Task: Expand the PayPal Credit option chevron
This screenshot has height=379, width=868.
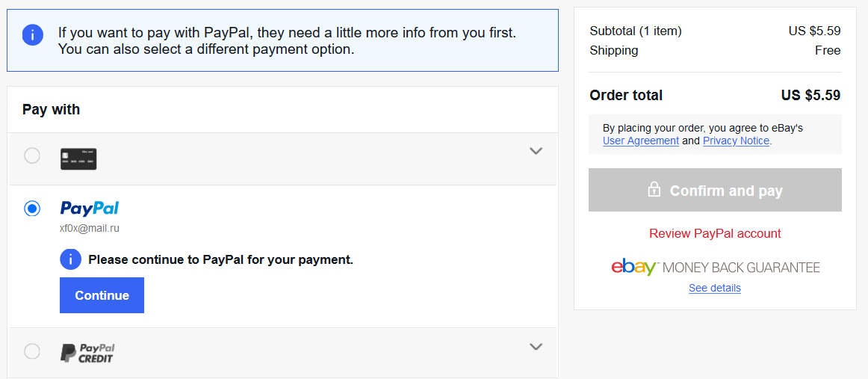Action: (x=536, y=347)
